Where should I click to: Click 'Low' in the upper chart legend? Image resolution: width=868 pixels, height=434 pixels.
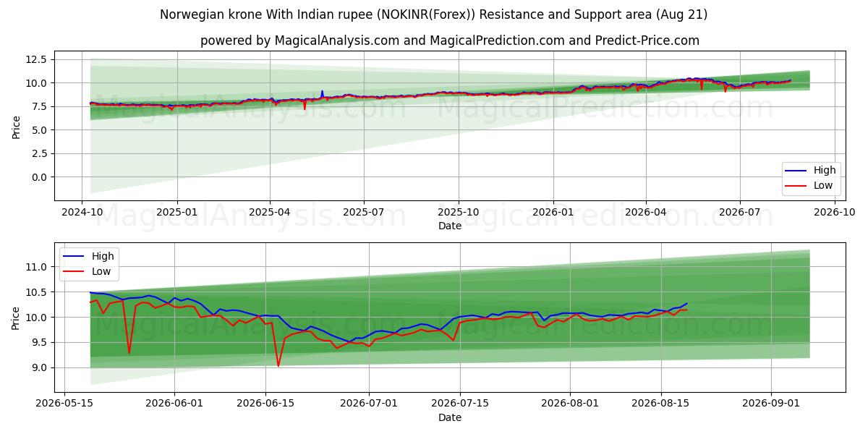(823, 185)
